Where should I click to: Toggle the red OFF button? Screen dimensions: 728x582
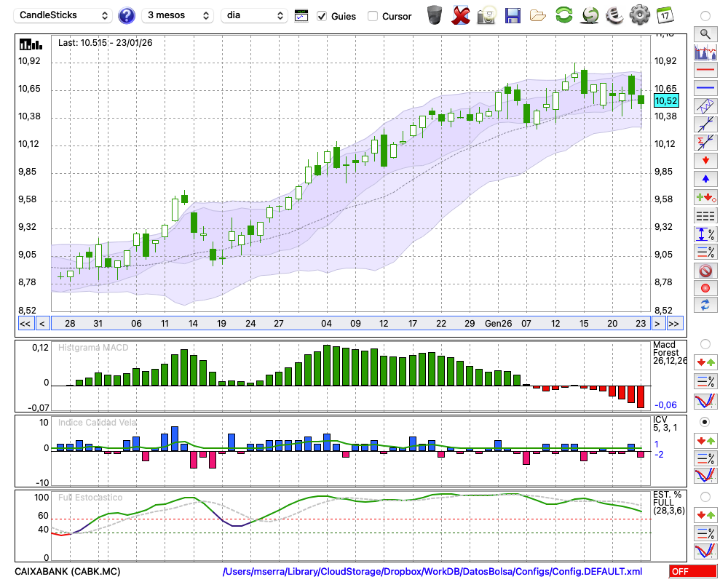(693, 571)
